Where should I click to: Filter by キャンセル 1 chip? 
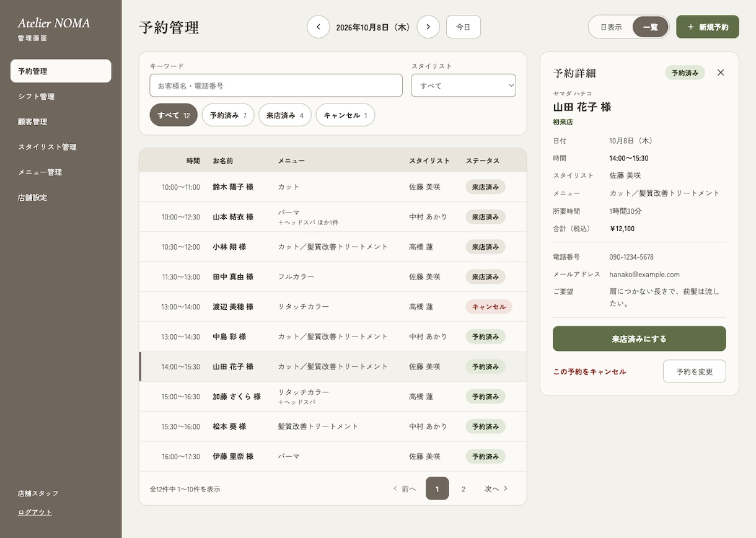(345, 115)
